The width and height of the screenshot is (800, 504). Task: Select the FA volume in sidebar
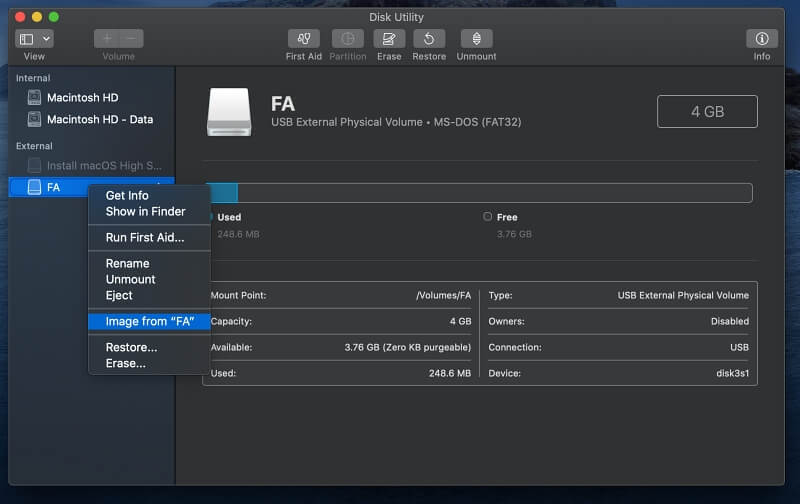[x=92, y=187]
